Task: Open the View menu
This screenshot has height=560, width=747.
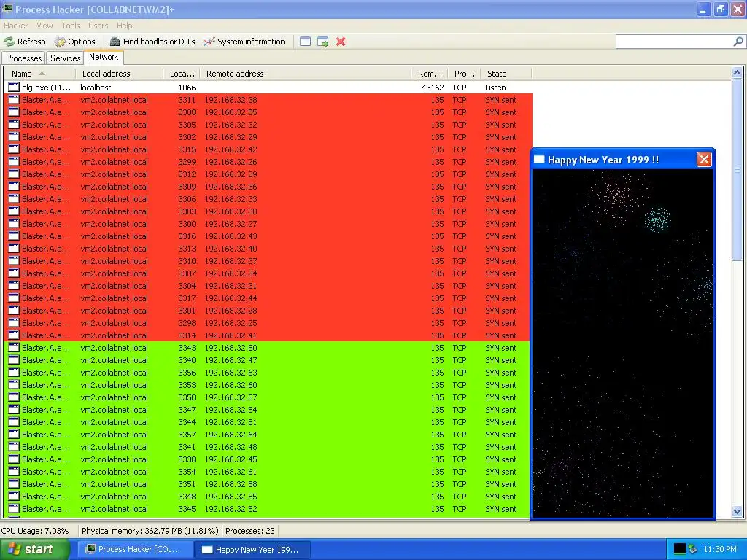Action: pyautogui.click(x=44, y=26)
